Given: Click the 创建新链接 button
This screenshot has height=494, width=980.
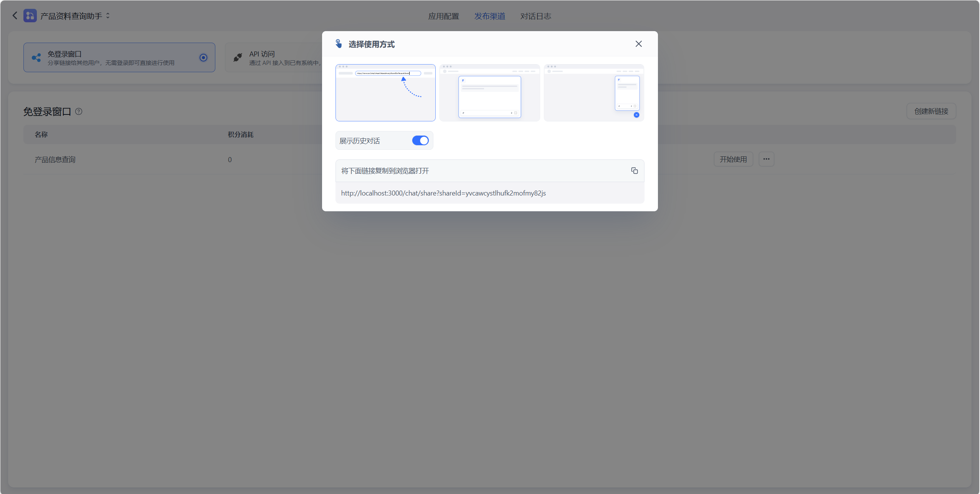Looking at the screenshot, I should tap(931, 111).
